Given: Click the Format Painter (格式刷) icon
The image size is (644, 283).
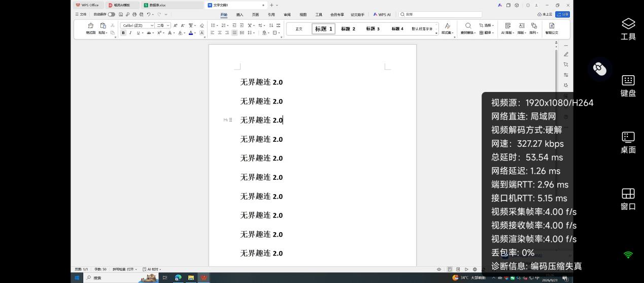Looking at the screenshot, I should point(91,25).
